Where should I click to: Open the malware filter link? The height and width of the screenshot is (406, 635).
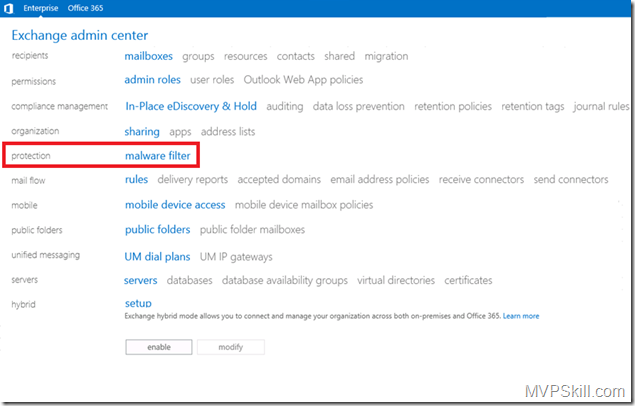(x=157, y=156)
